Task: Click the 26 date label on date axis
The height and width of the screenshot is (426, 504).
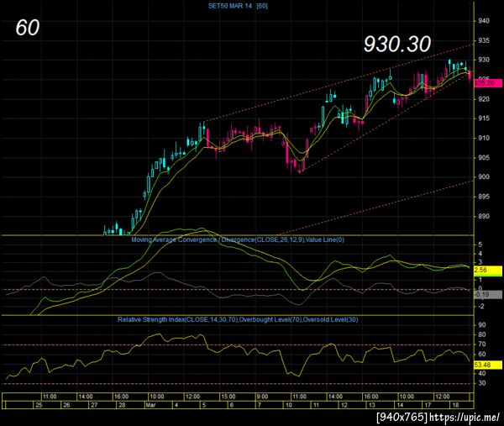Action: tap(66, 405)
